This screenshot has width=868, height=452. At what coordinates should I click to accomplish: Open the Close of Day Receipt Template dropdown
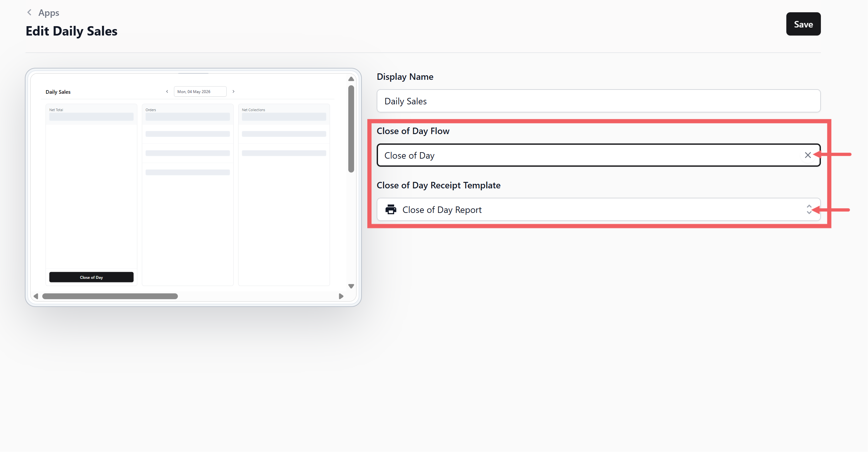[x=598, y=209]
